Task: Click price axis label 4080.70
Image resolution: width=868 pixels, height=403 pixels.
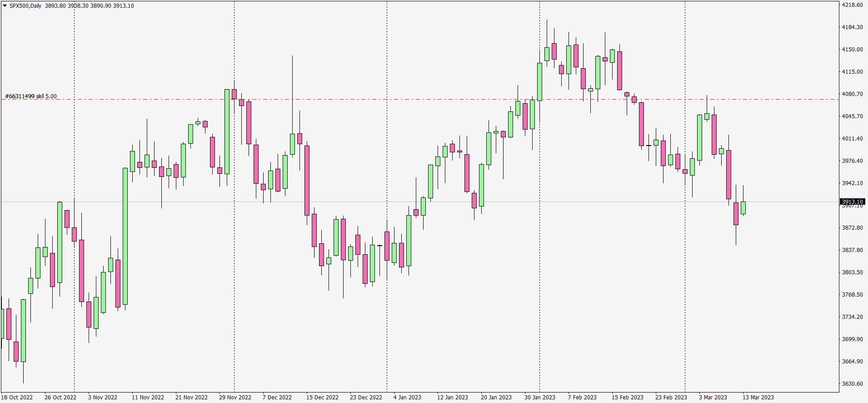Action: pos(852,94)
